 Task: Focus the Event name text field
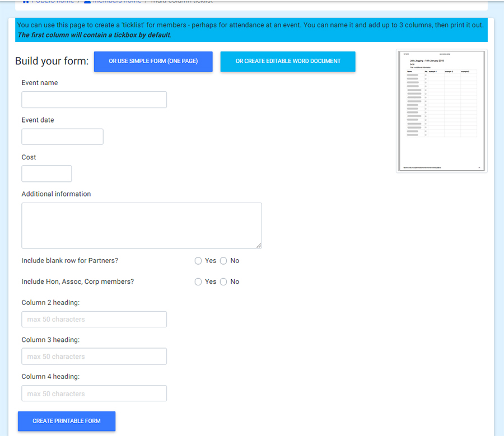tap(94, 100)
